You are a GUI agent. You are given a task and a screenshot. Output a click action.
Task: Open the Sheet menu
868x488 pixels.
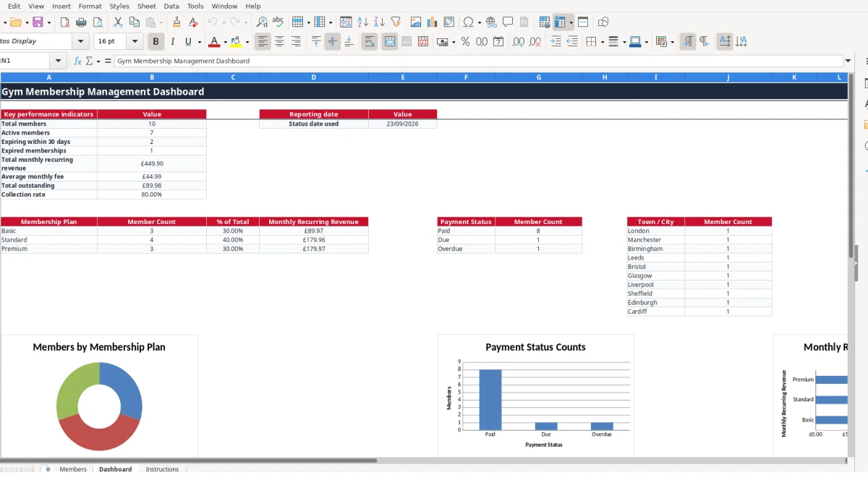146,6
